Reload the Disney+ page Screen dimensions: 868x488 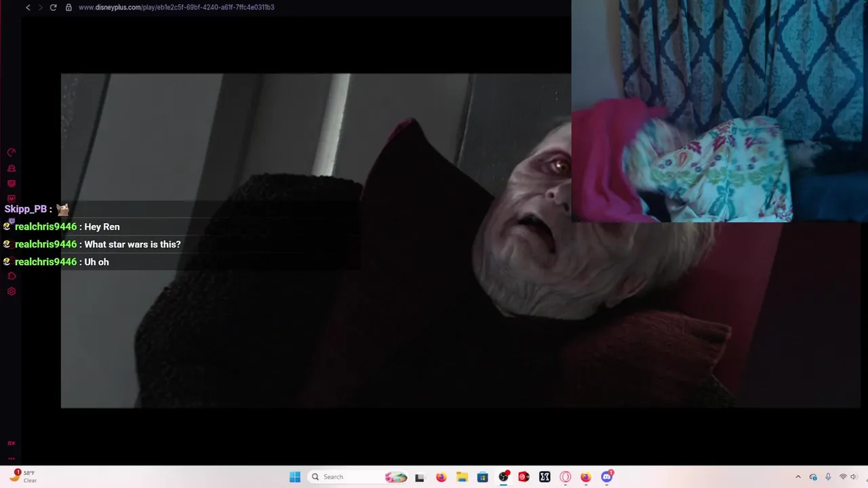(53, 7)
